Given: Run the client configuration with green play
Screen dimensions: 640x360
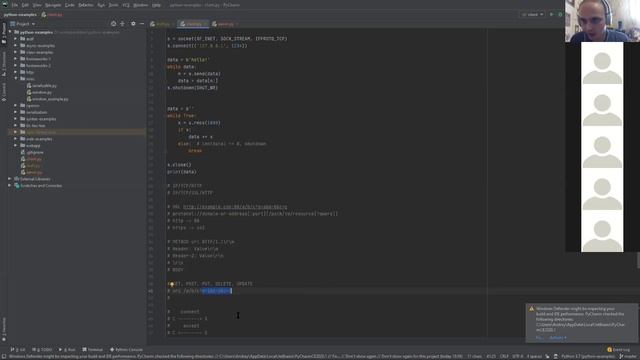Looking at the screenshot, I should coord(551,14).
